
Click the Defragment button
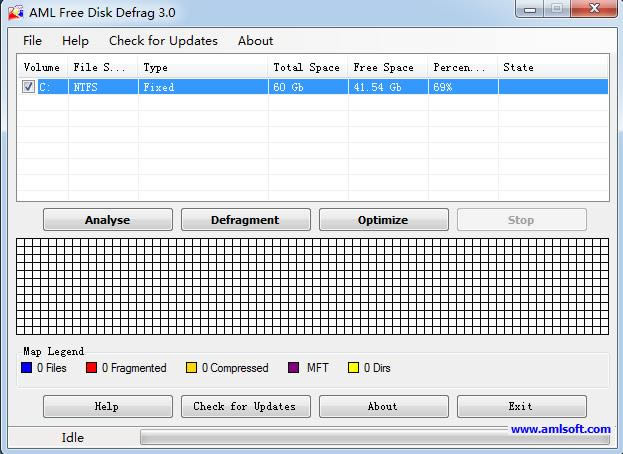point(246,220)
